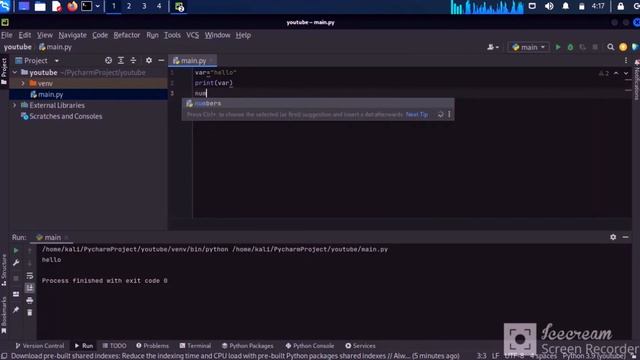Open Python Console tool window

[309, 346]
